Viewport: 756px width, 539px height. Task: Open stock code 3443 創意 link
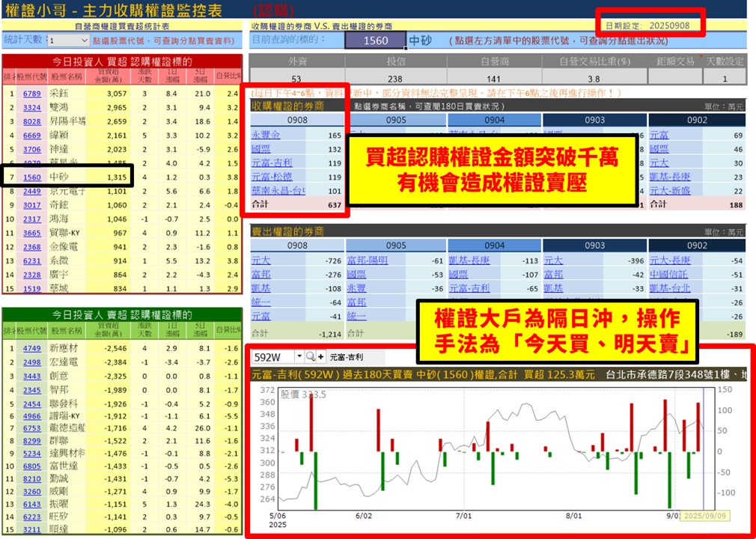(32, 376)
